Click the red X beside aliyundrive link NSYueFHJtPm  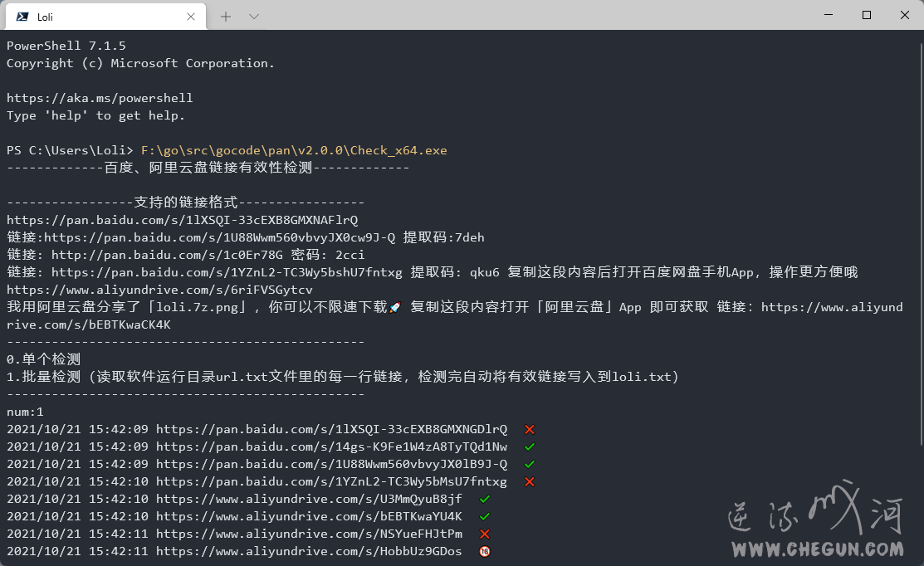coord(485,534)
